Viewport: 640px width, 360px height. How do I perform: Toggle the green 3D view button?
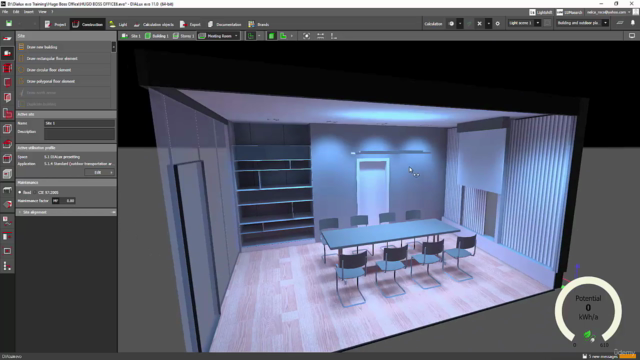pos(271,36)
